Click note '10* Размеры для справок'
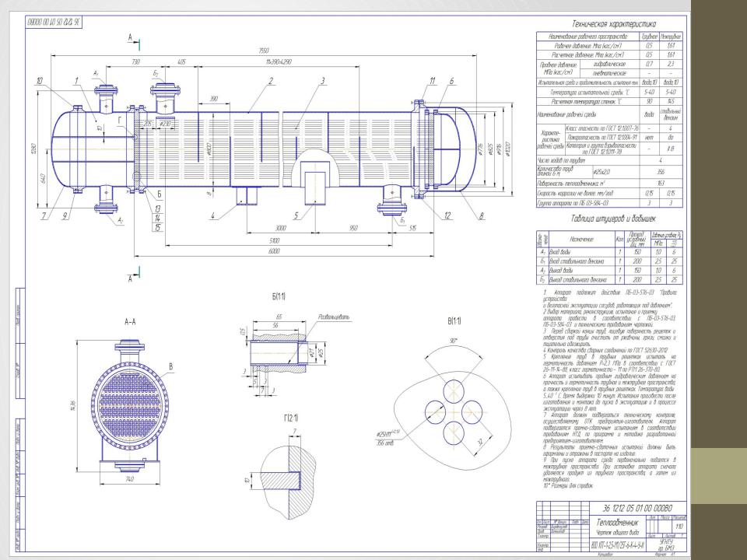This screenshot has height=560, width=747. pyautogui.click(x=568, y=486)
